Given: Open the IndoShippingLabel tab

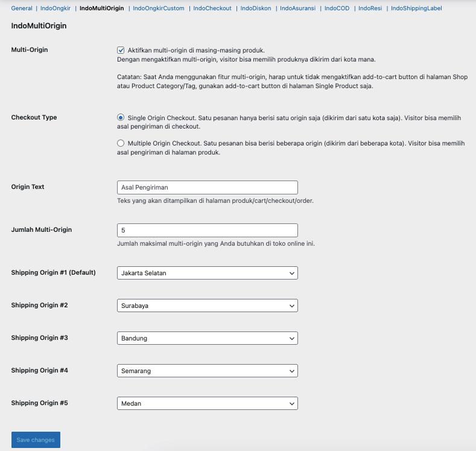Looking at the screenshot, I should [x=416, y=8].
